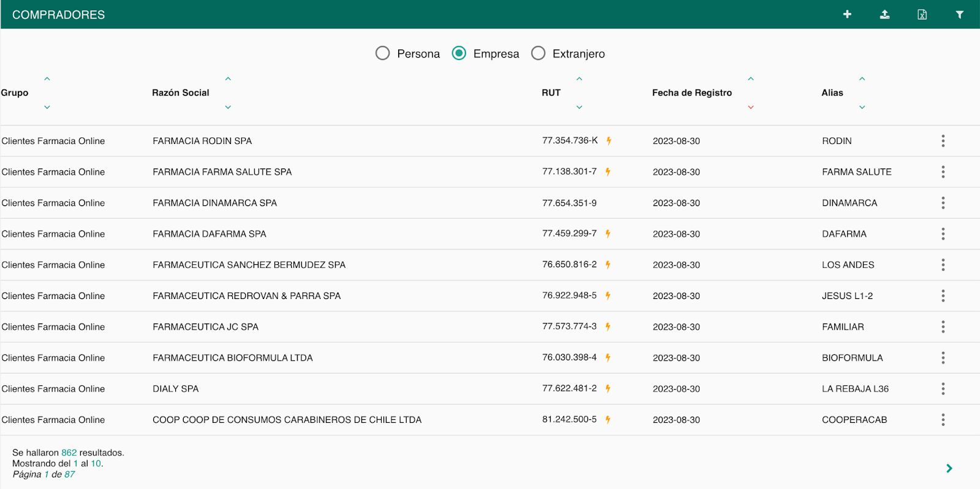Viewport: 980px width, 489px height.
Task: Click the FARMACIA FARMA SALUTE SPA cell
Action: (x=222, y=172)
